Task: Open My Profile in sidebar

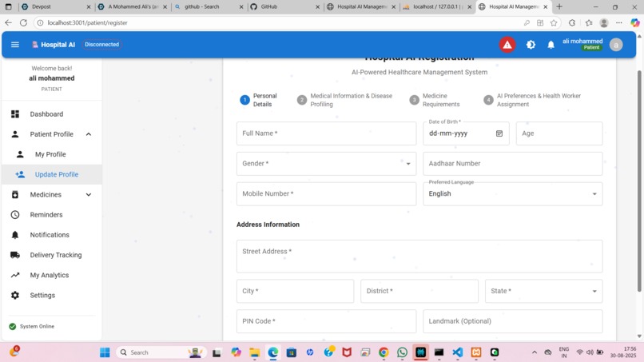Action: (x=52, y=154)
